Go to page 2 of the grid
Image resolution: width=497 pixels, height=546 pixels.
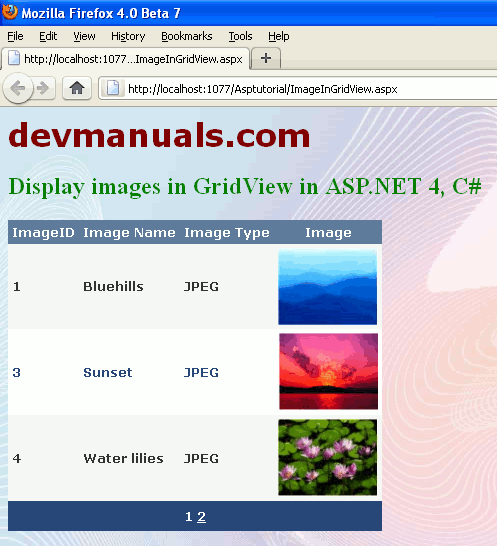pyautogui.click(x=201, y=517)
